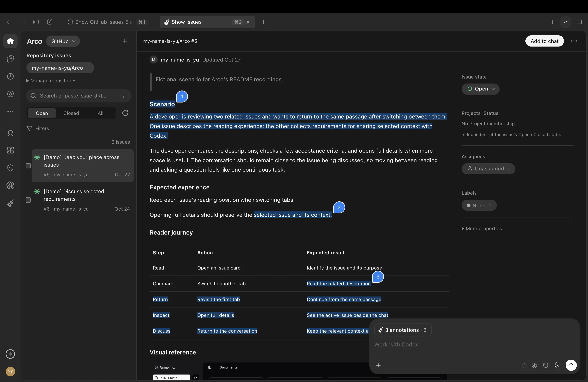Image resolution: width=588 pixels, height=382 pixels.
Task: Click the microphone icon in chat box
Action: click(557, 365)
